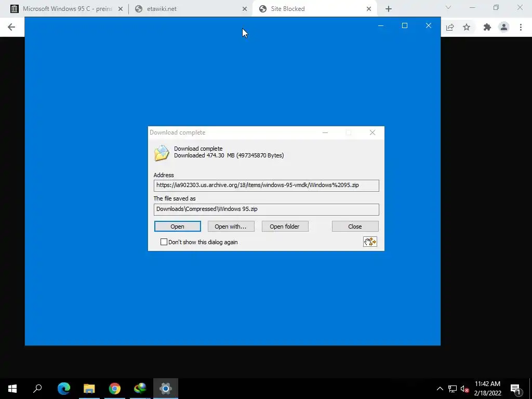The image size is (532, 399).
Task: Open a new browser tab
Action: click(389, 9)
